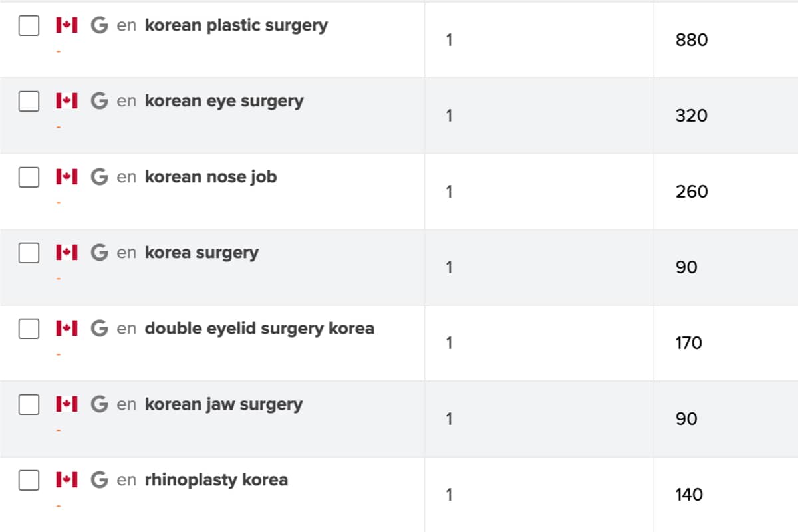
Task: Open the double eyelid surgery korea keyword
Action: click(x=259, y=329)
